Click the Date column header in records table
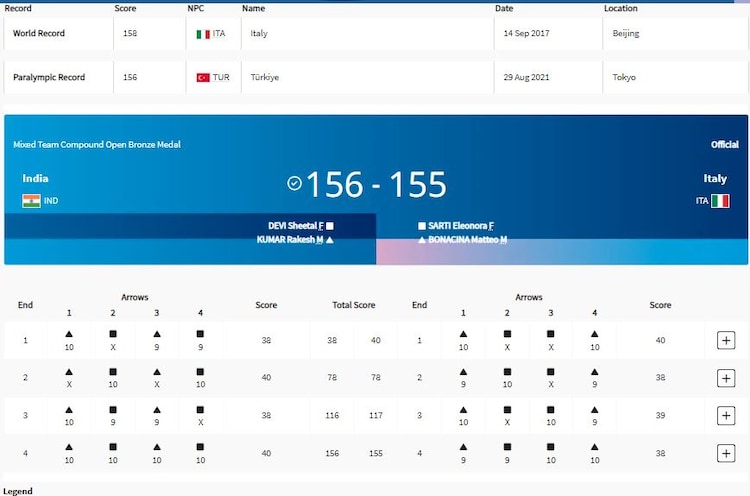750x496 pixels. pos(504,8)
